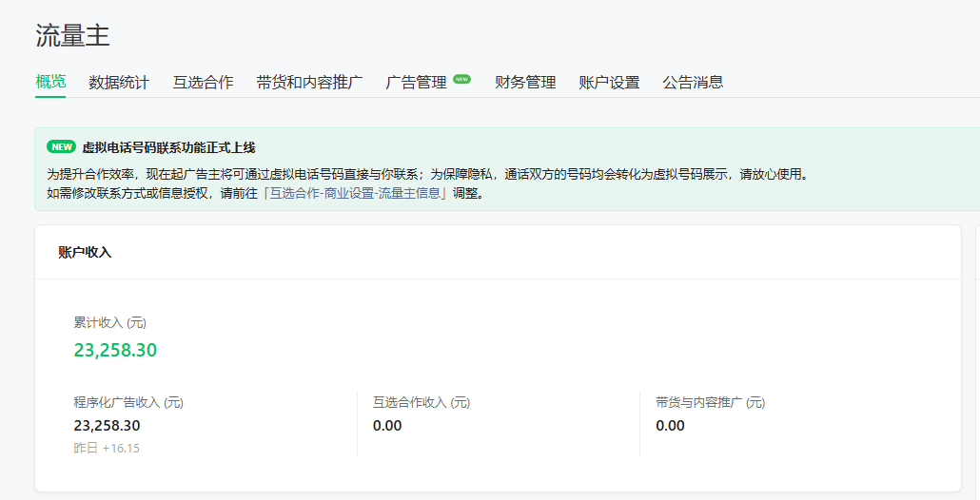This screenshot has width=980, height=500.
Task: Switch to the 财务管理 tab
Action: coord(525,83)
